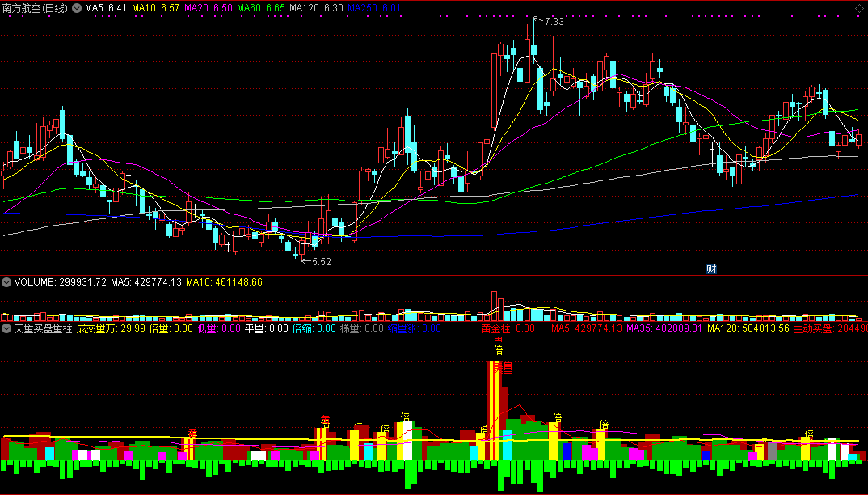Click the volume panel MA10: 461148.66 label
This screenshot has height=495, width=868.
coord(224,282)
